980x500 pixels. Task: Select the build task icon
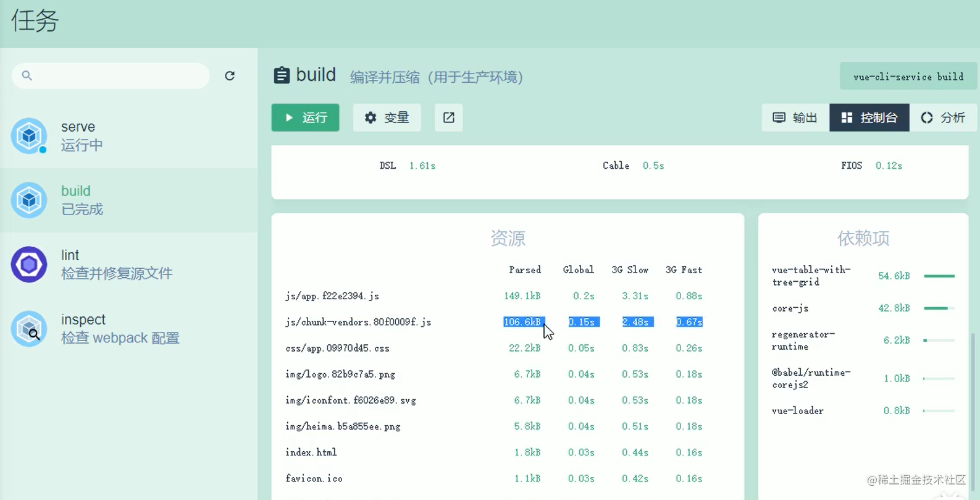[x=29, y=200]
